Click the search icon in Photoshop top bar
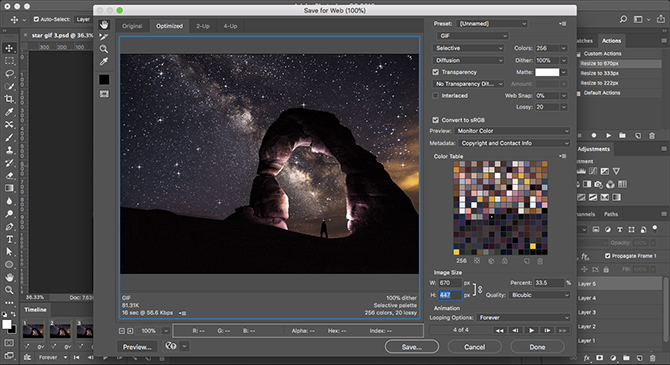The height and width of the screenshot is (365, 670). 623,19
